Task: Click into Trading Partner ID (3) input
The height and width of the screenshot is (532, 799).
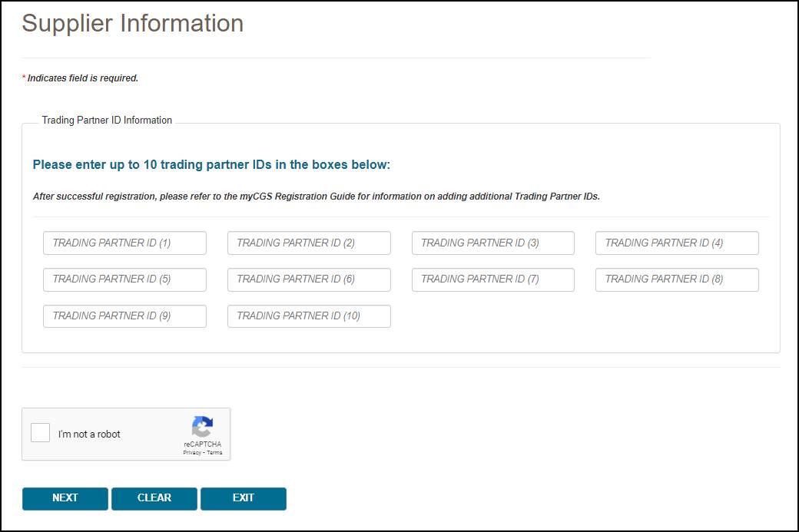Action: [x=492, y=243]
